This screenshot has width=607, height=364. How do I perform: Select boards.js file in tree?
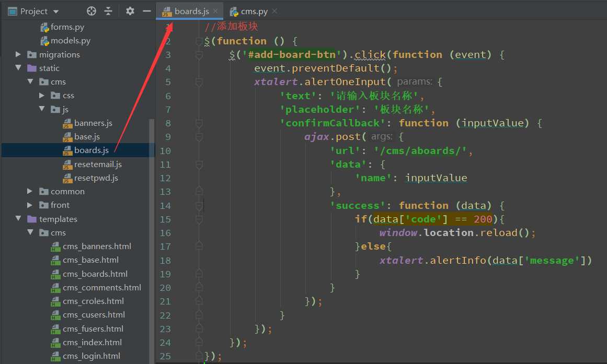91,150
